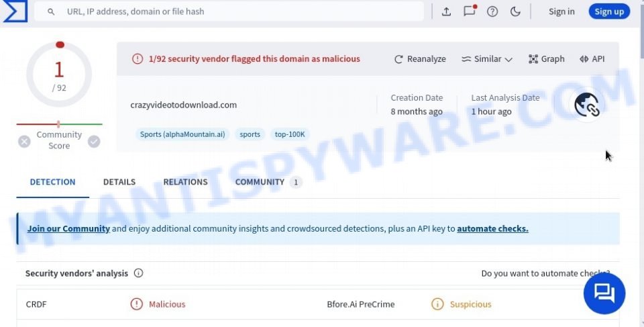Screen dimensions: 644x327
Task: Click the VirusTotal sigma logo
Action: (x=15, y=11)
